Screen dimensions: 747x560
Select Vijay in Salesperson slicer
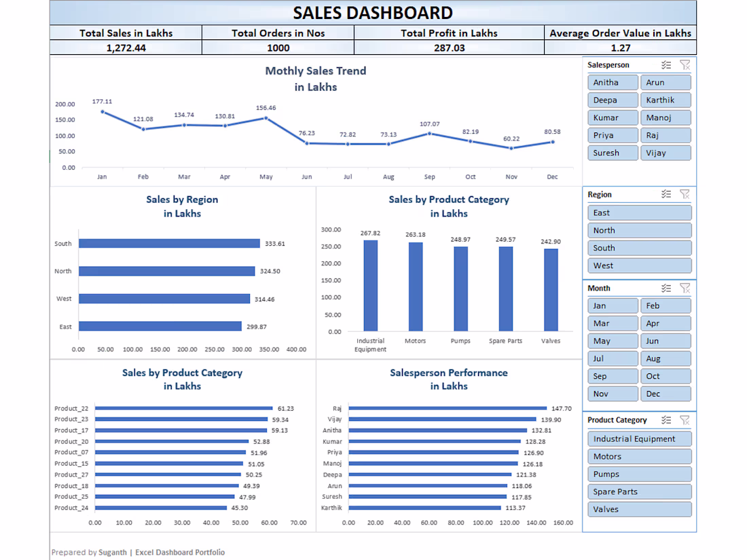coord(666,153)
